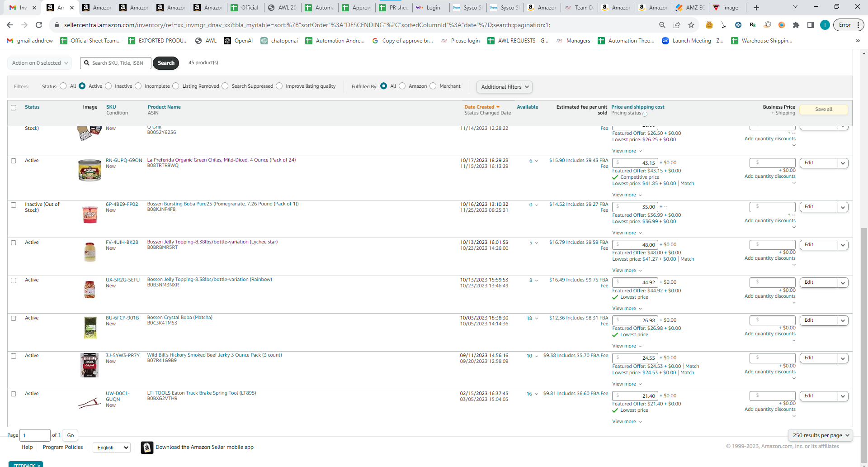868x467 pixels.
Task: Open the Copy of approve br... Google bookmark
Action: [402, 41]
